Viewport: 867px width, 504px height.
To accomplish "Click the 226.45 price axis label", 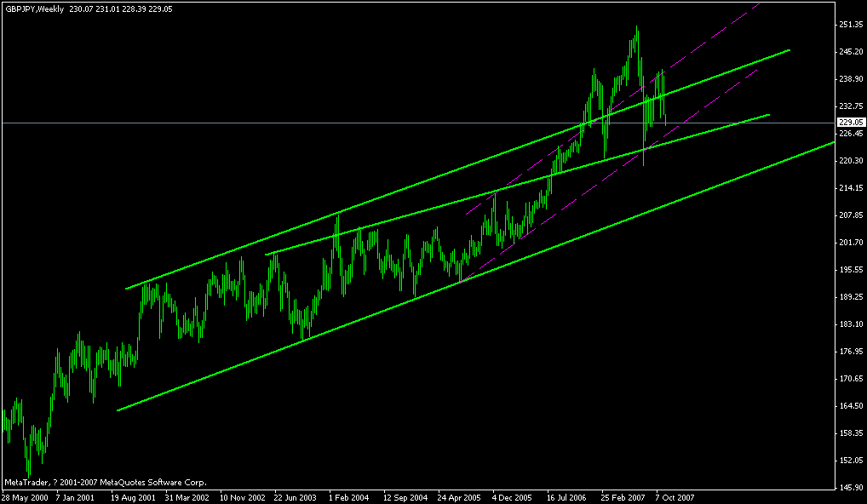I will (x=851, y=134).
